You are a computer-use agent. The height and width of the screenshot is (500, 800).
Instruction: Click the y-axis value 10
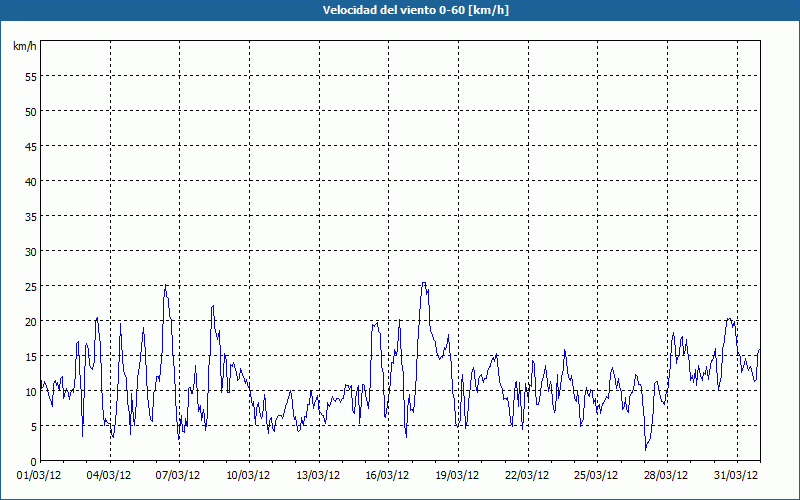point(31,391)
